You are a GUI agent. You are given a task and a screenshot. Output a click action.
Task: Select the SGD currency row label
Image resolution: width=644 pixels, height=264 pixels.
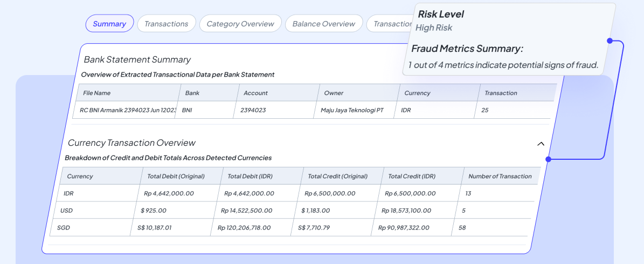(x=63, y=227)
